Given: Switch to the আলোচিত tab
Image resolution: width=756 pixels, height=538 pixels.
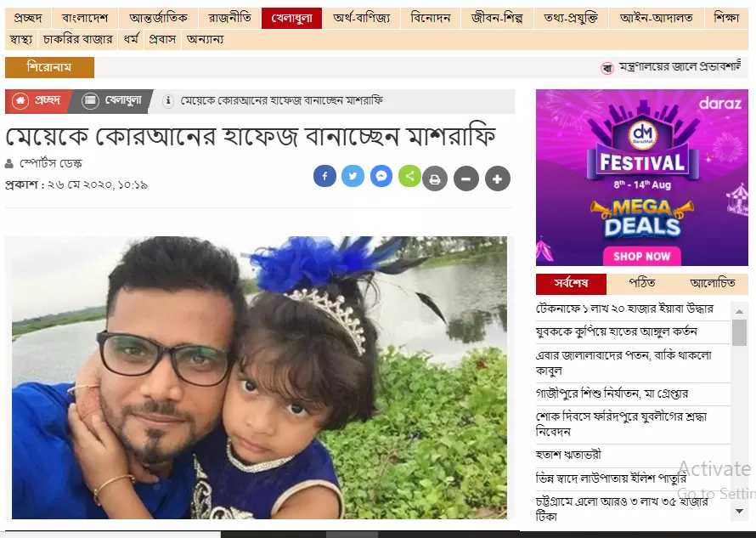Looking at the screenshot, I should pos(712,283).
